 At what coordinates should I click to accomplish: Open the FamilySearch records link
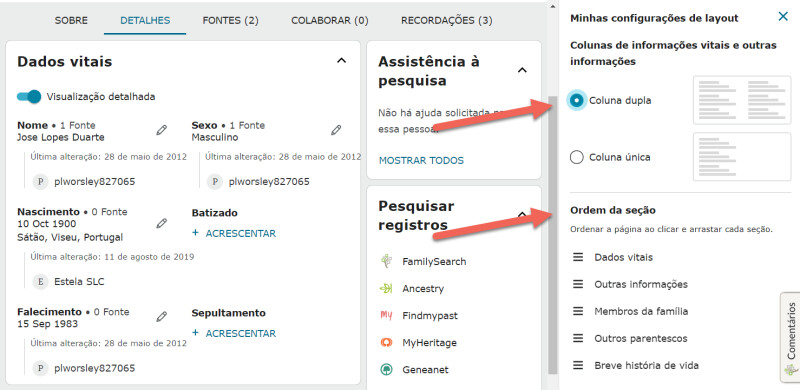(x=434, y=261)
